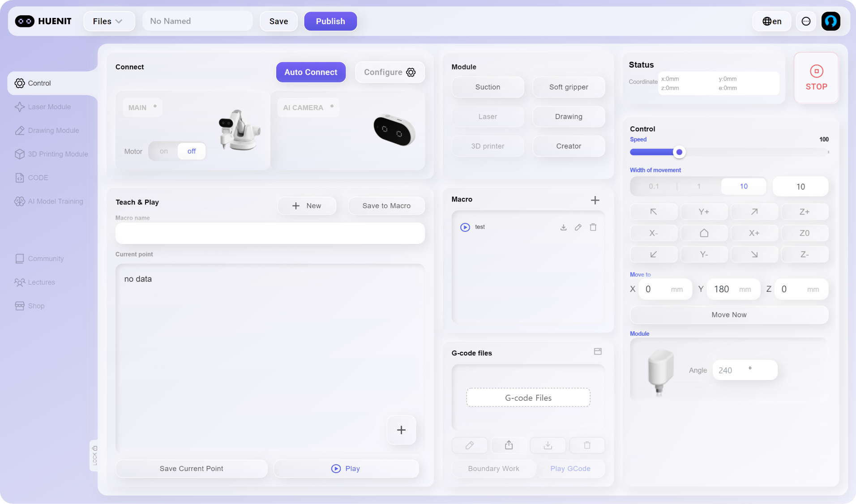The image size is (856, 504).
Task: Play the test macro
Action: point(465,227)
